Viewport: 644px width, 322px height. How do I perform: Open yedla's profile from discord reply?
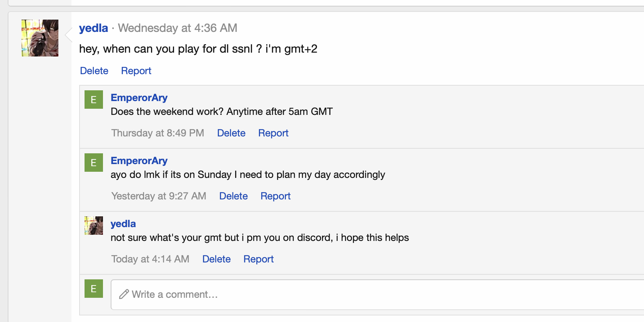[123, 224]
